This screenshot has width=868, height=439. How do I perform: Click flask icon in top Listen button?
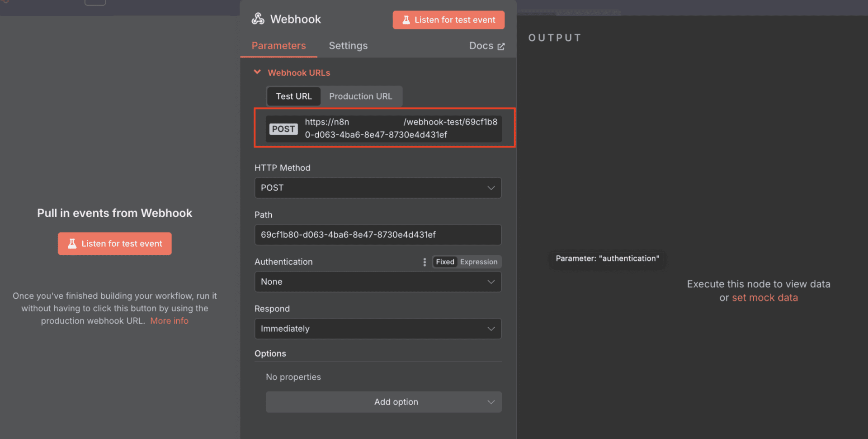(x=406, y=20)
